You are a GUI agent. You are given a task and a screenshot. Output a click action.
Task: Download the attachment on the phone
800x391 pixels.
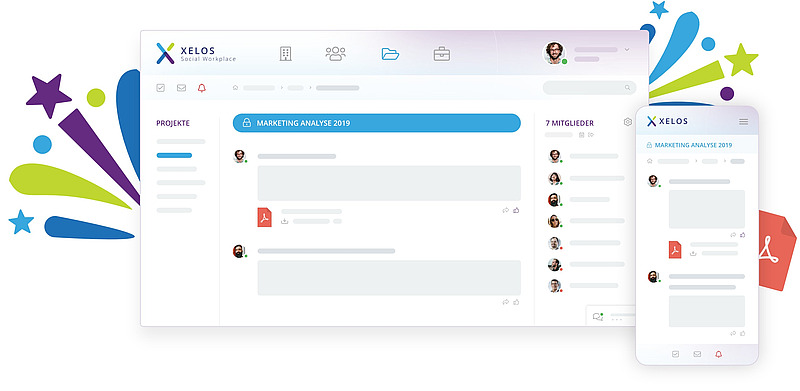coord(693,253)
